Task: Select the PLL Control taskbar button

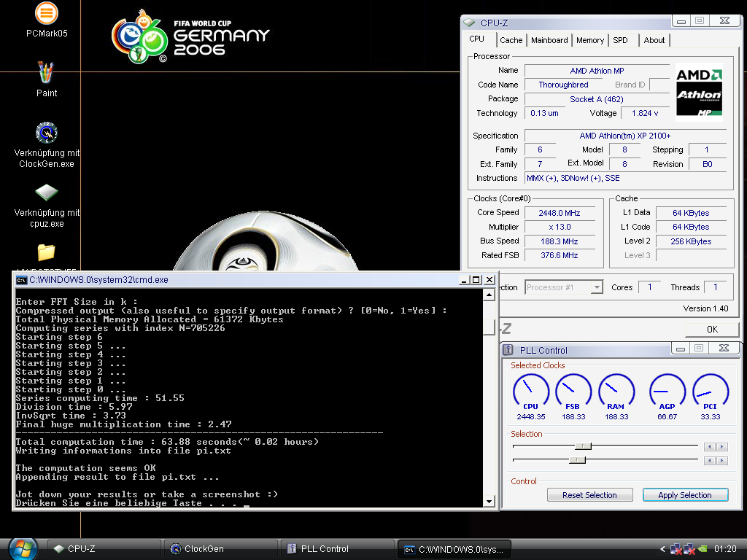Action: tap(337, 549)
